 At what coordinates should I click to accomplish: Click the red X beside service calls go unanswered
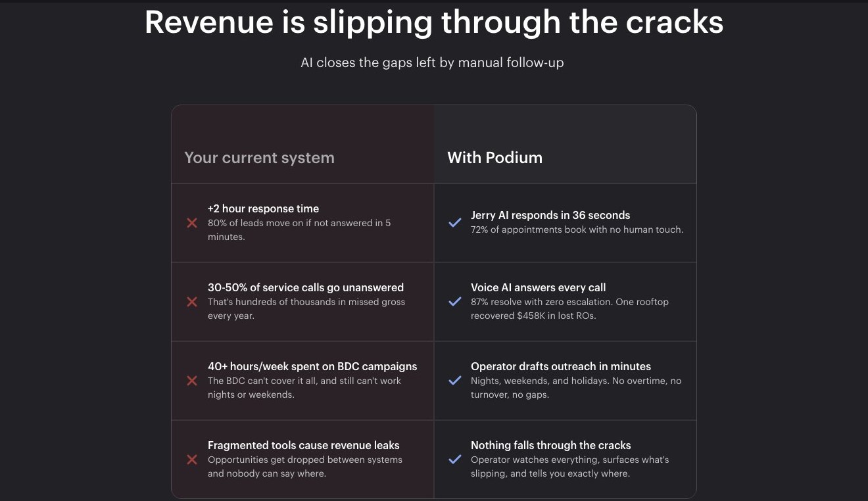[192, 302]
